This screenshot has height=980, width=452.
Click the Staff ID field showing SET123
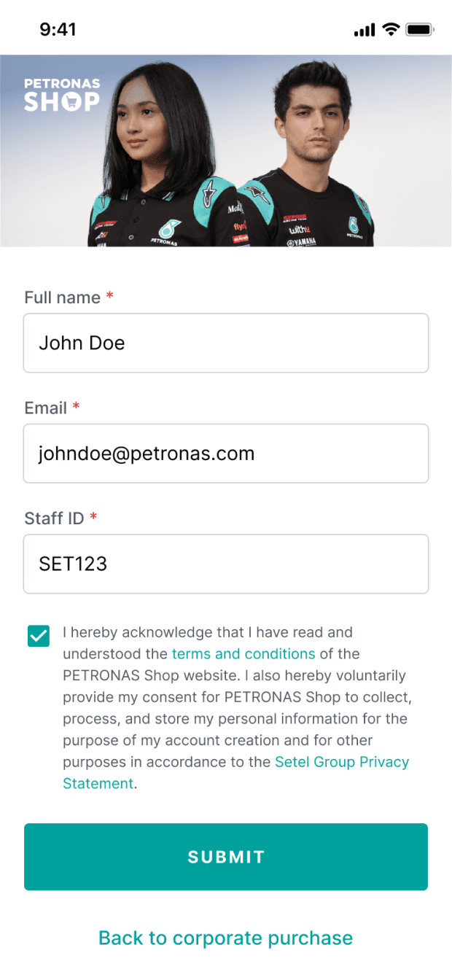[x=226, y=564]
